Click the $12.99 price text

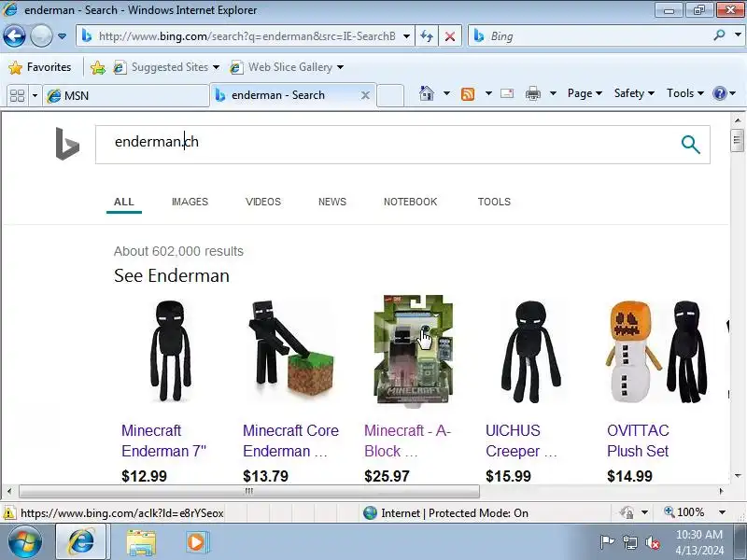click(x=144, y=476)
